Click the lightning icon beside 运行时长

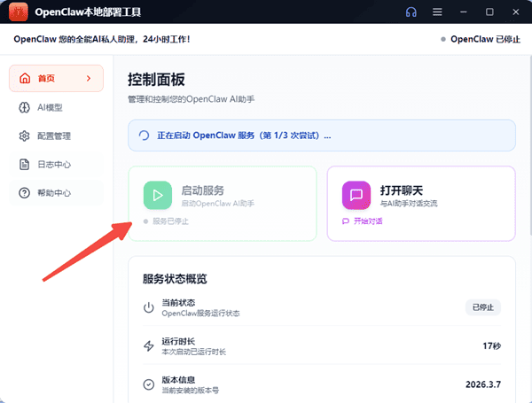[148, 346]
